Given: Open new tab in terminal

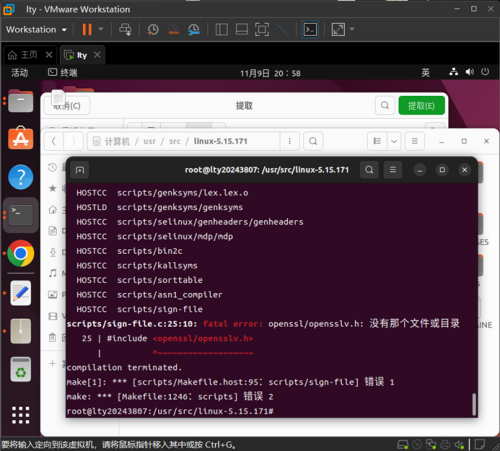Looking at the screenshot, I should [80, 170].
